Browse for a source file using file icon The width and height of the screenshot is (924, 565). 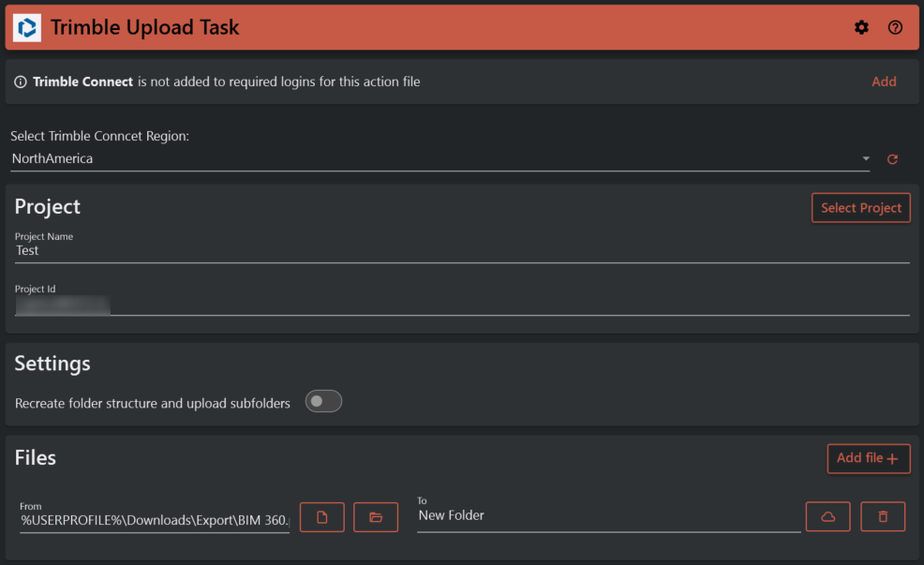pyautogui.click(x=322, y=517)
